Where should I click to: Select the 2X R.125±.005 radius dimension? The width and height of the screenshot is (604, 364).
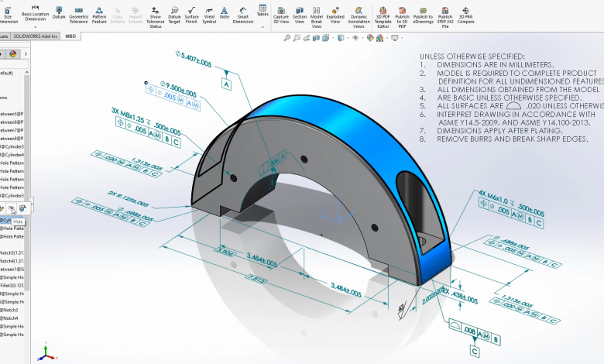(128, 197)
